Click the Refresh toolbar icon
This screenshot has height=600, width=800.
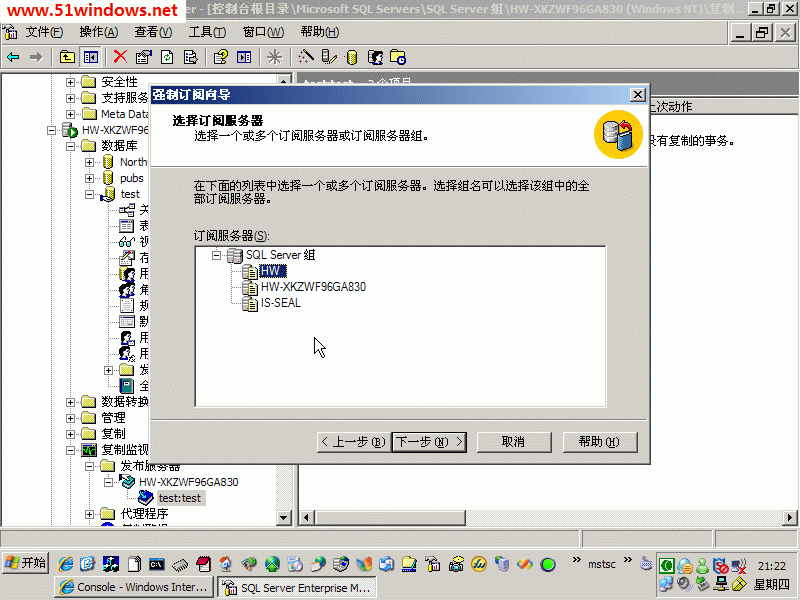tap(167, 57)
